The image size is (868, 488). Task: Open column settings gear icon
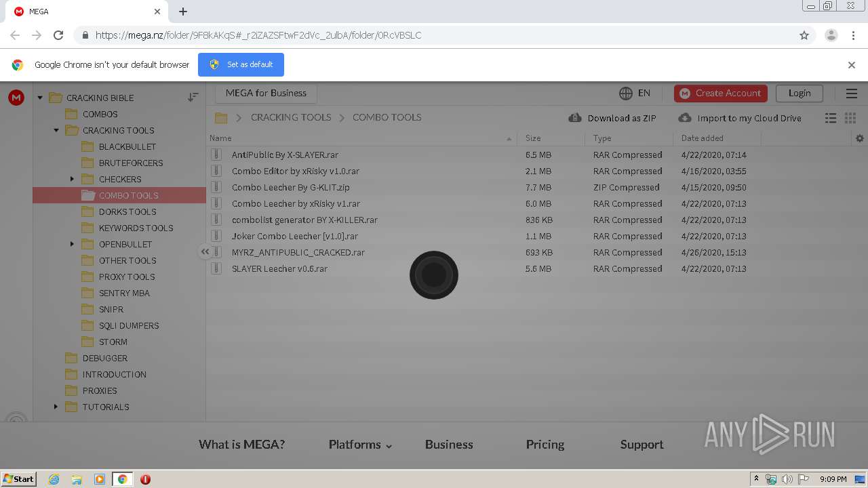(860, 138)
